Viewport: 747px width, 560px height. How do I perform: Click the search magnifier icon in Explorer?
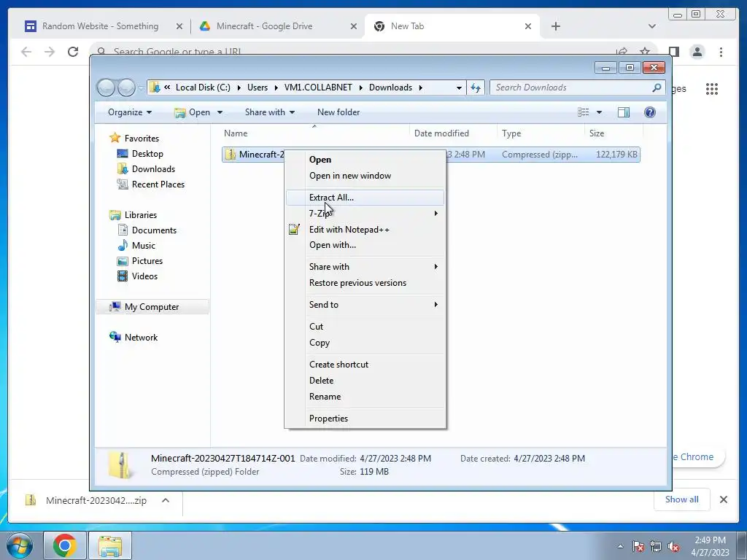click(657, 87)
